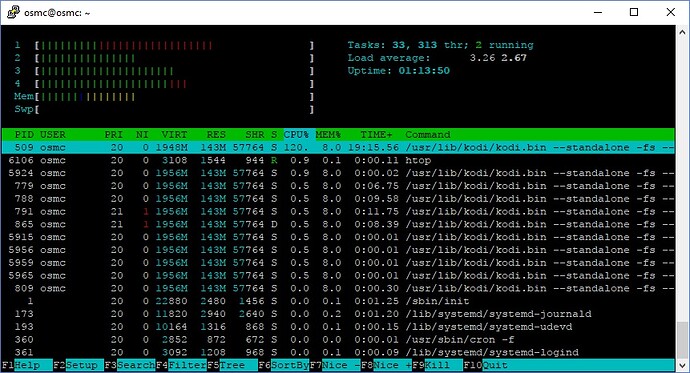Click the PID column header

pyautogui.click(x=24, y=135)
